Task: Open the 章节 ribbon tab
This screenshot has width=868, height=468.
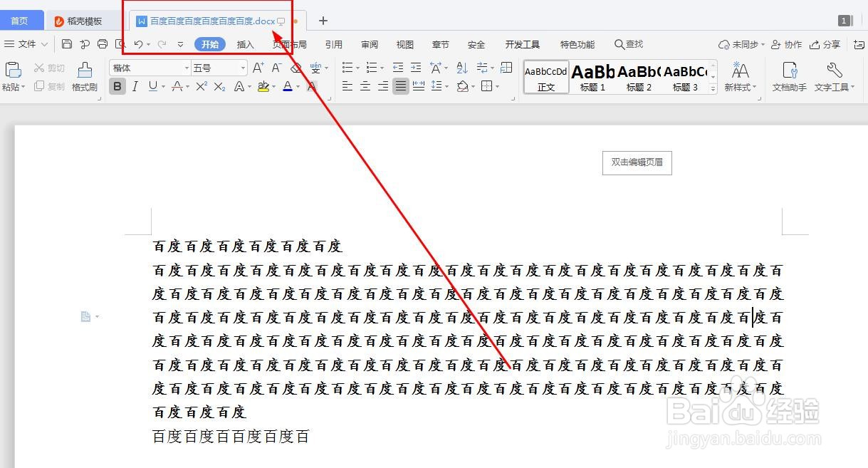Action: (x=441, y=44)
